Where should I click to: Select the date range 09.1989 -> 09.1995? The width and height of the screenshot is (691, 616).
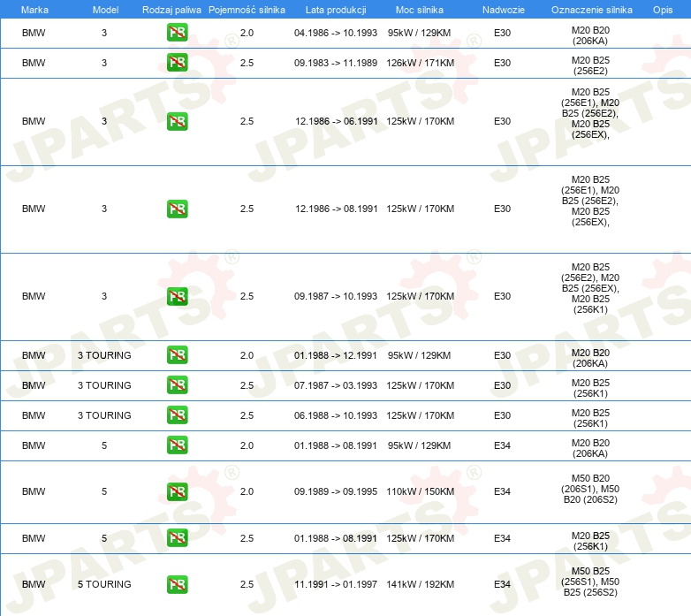[336, 491]
